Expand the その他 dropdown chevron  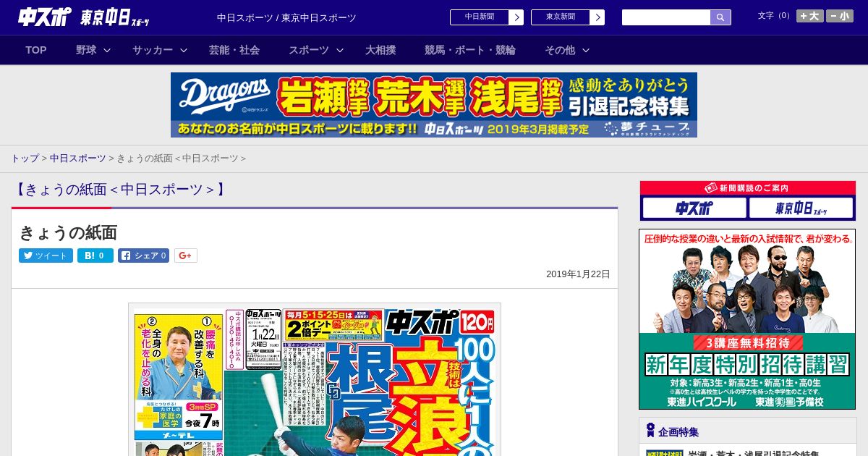pos(586,51)
